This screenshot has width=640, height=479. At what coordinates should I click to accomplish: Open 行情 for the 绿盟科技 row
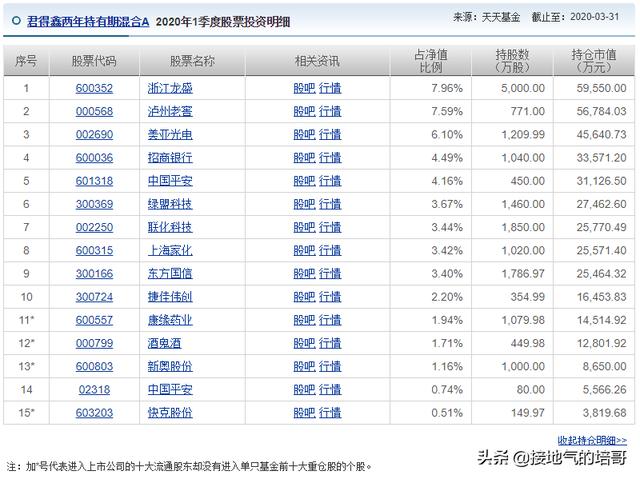[x=330, y=204]
